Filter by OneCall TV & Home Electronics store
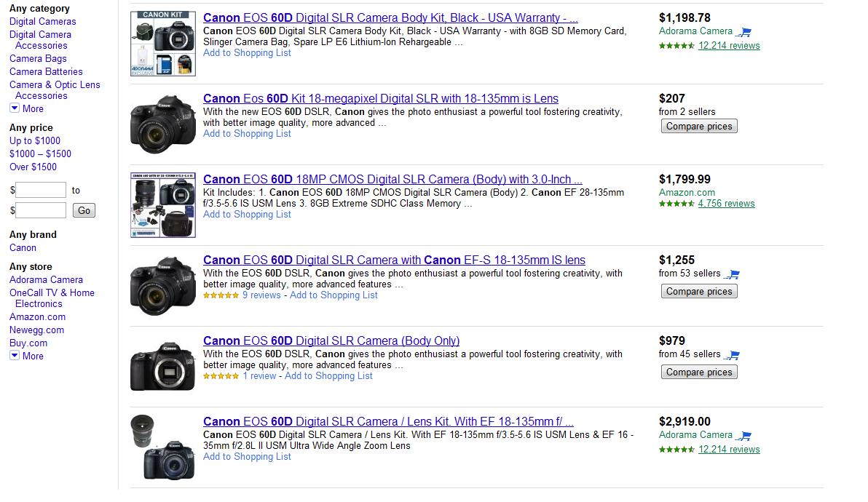 coord(52,298)
